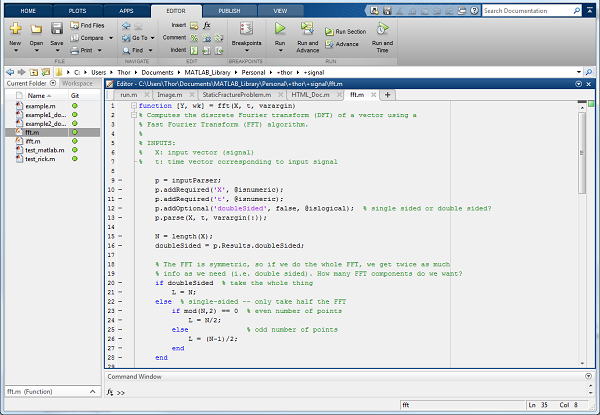Image resolution: width=600 pixels, height=415 pixels.
Task: Click the Go To button
Action: tap(135, 38)
